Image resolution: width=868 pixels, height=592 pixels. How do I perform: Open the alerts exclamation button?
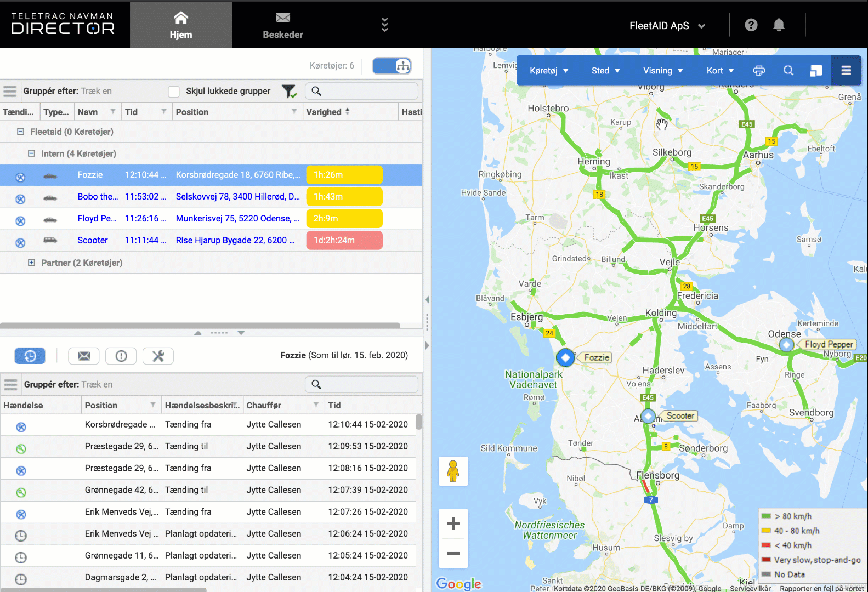point(121,356)
